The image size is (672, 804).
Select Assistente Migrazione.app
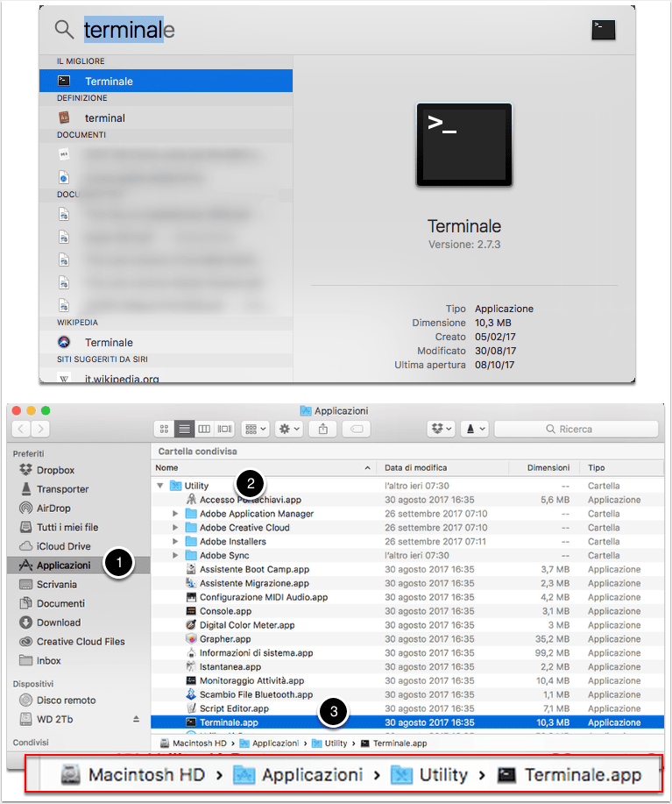pyautogui.click(x=407, y=583)
